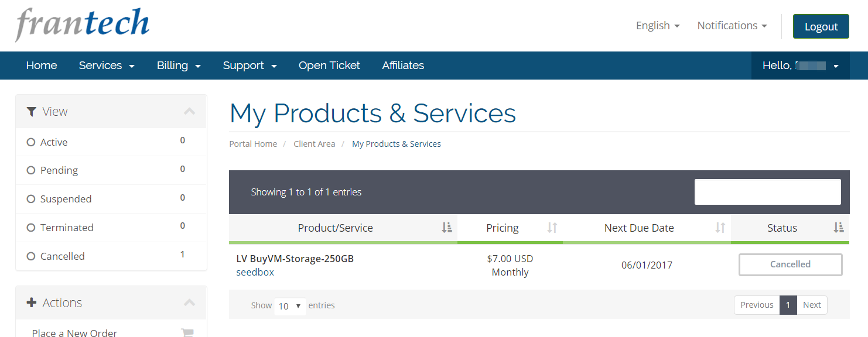
Task: Click LV BuyVM-Storage-250GB product name
Action: click(x=295, y=259)
